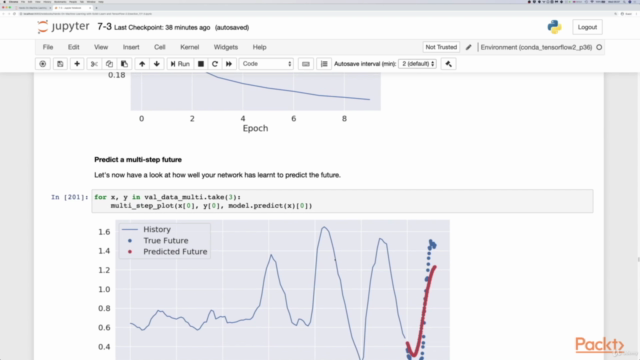Click the circular icon left of save
This screenshot has width=640, height=360.
click(x=42, y=64)
